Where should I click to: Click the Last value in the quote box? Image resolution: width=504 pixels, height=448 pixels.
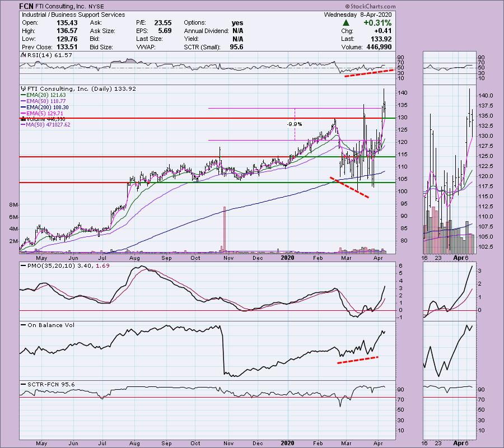[381, 39]
